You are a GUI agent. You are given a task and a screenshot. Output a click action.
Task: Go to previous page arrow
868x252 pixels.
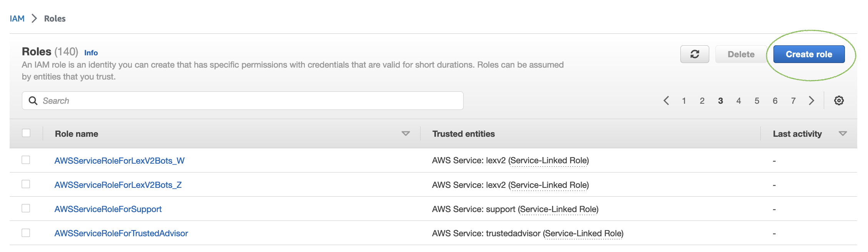666,101
